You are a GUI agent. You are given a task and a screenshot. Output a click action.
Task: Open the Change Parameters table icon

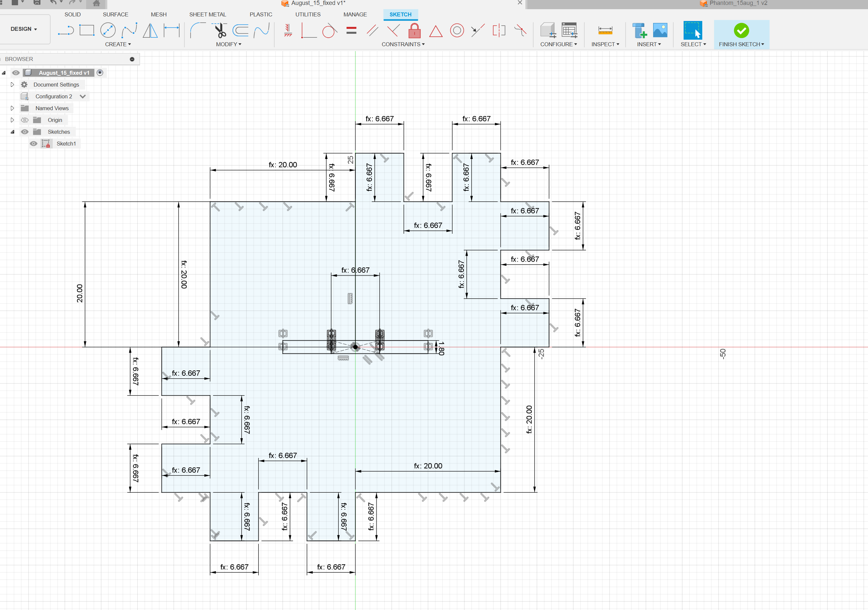pyautogui.click(x=569, y=30)
